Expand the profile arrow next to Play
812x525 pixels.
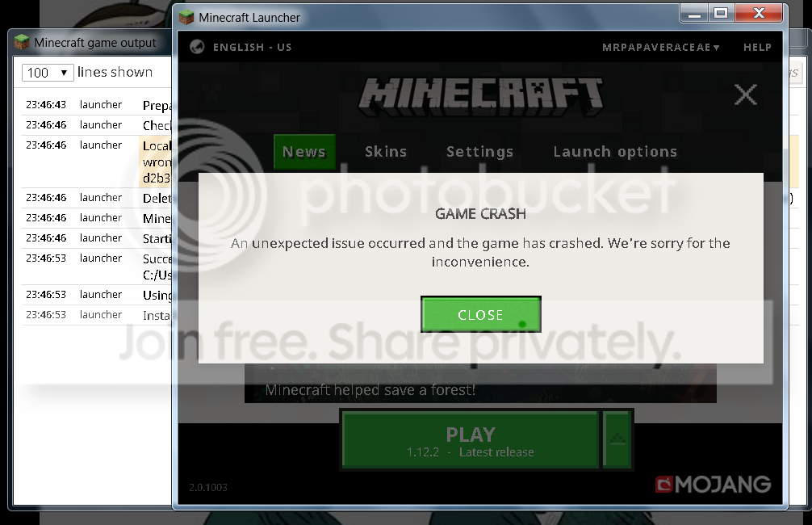point(617,439)
